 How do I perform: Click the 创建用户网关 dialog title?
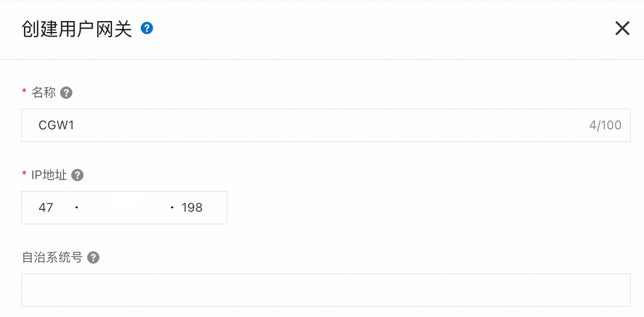77,29
